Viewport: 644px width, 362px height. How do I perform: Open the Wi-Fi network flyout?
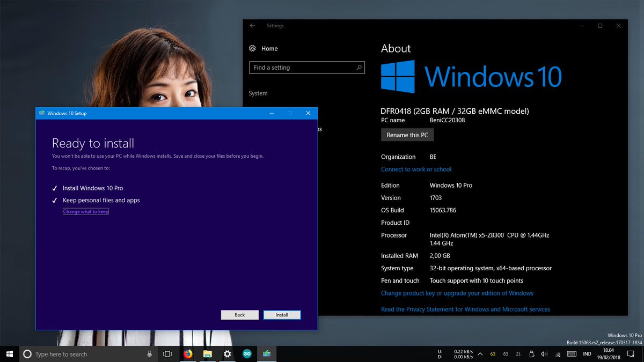point(558,354)
